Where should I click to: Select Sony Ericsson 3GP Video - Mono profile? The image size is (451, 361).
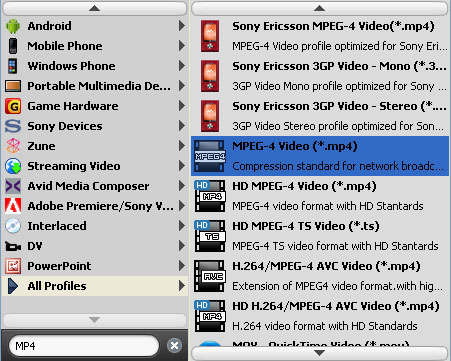point(320,76)
